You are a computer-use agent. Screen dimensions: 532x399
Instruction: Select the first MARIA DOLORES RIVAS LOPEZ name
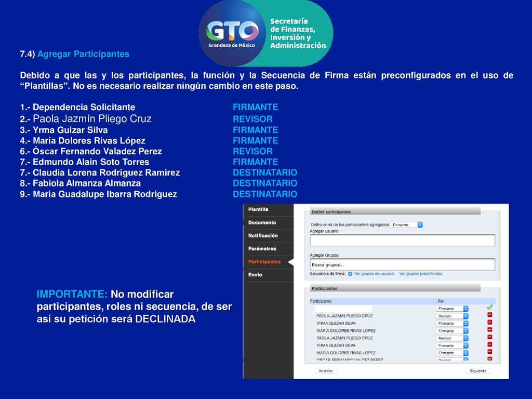coord(345,331)
